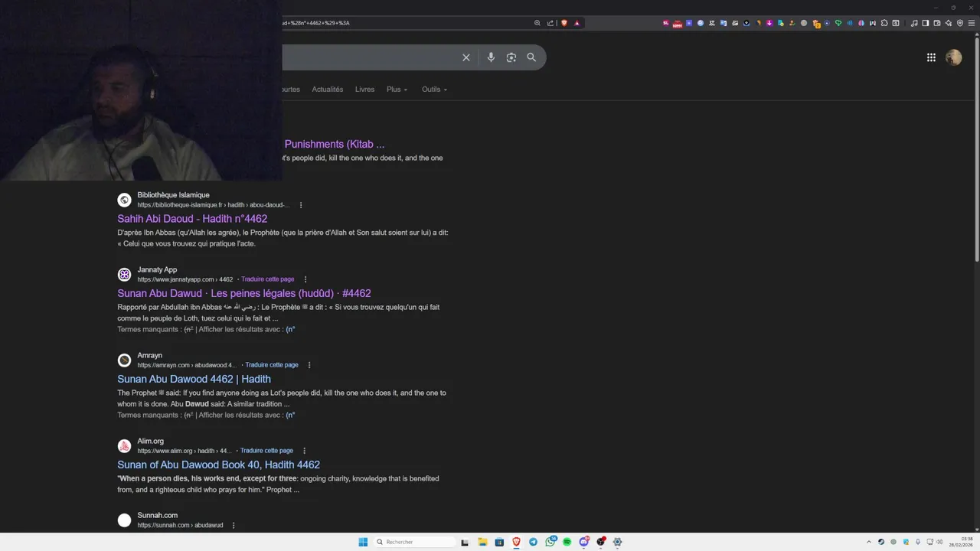Open Brave Leo AI sparkle icon

(949, 23)
